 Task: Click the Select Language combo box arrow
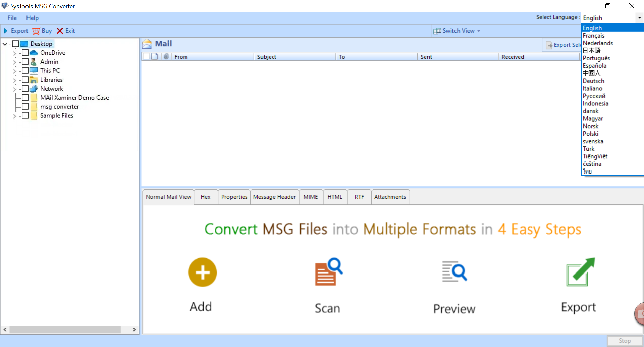click(639, 18)
